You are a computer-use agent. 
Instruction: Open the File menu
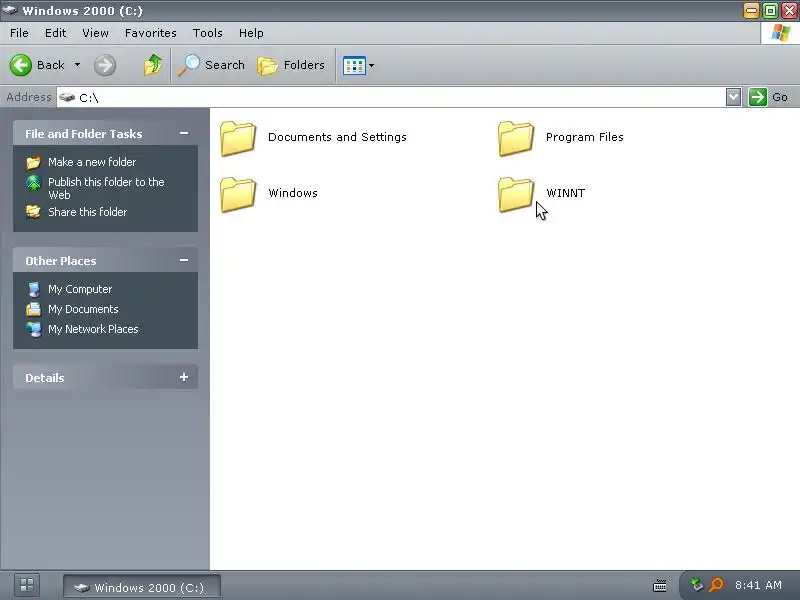point(19,33)
